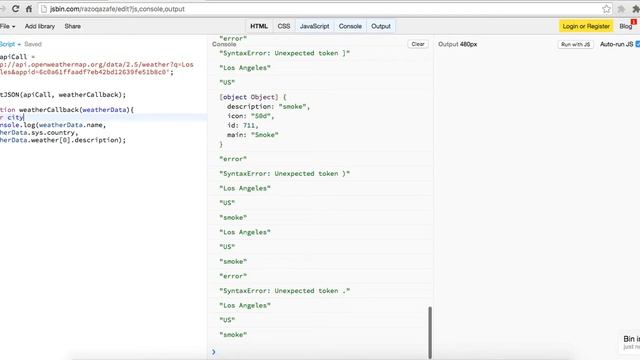Click the Run with JS button

coord(576,44)
